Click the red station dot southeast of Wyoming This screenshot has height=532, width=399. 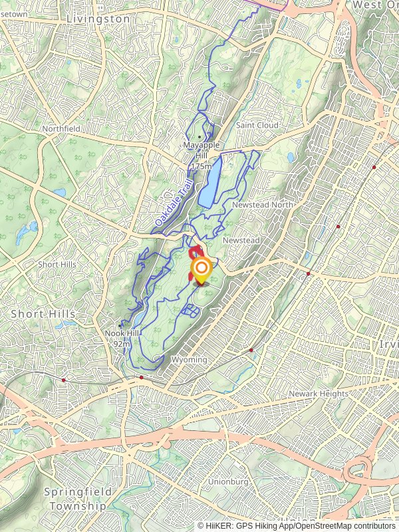(x=251, y=350)
